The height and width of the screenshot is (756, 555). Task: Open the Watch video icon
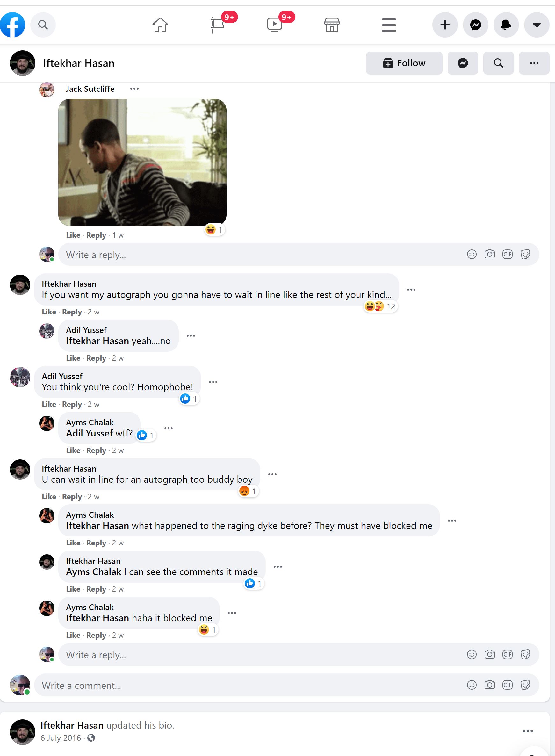click(275, 25)
